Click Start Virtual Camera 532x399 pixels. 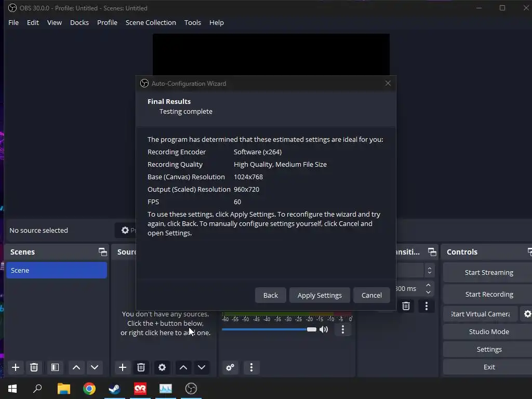point(481,314)
